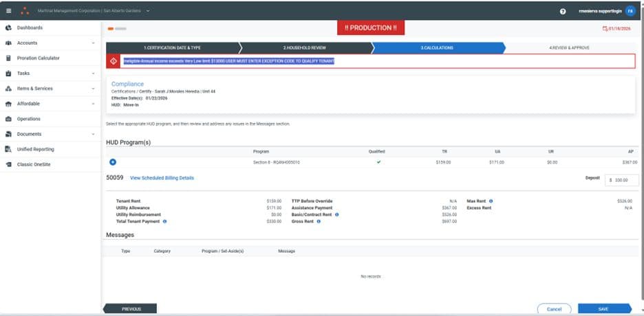The height and width of the screenshot is (316, 644).
Task: Click the Cancel button
Action: click(554, 309)
